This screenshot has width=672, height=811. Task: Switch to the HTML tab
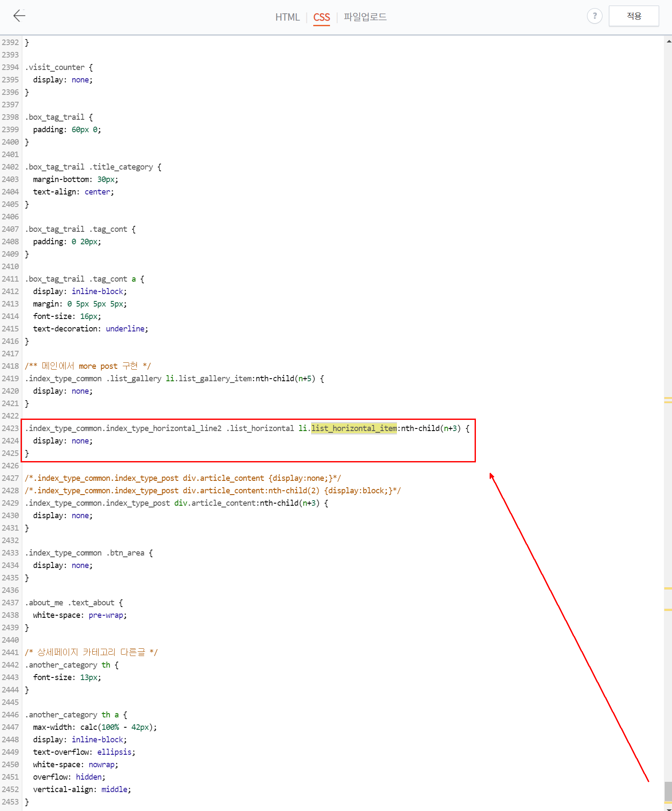click(288, 17)
